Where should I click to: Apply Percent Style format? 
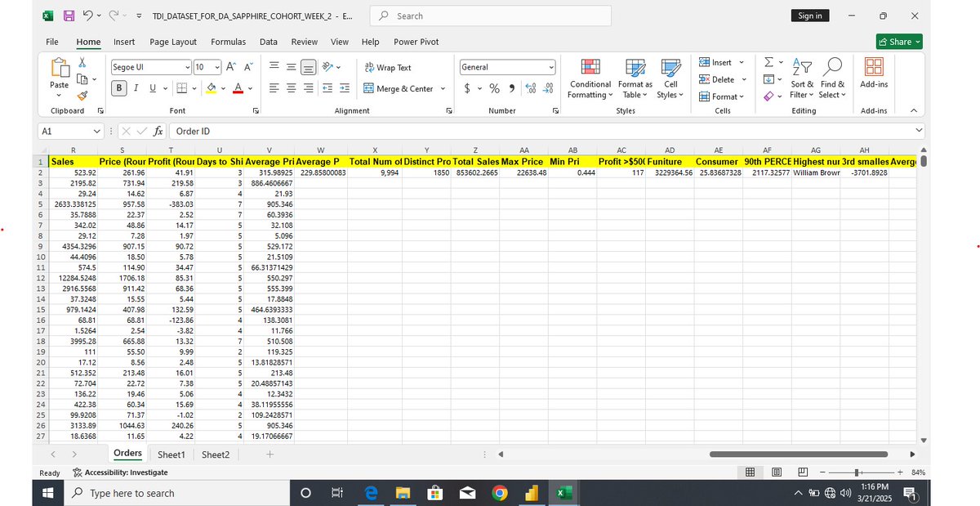(495, 88)
